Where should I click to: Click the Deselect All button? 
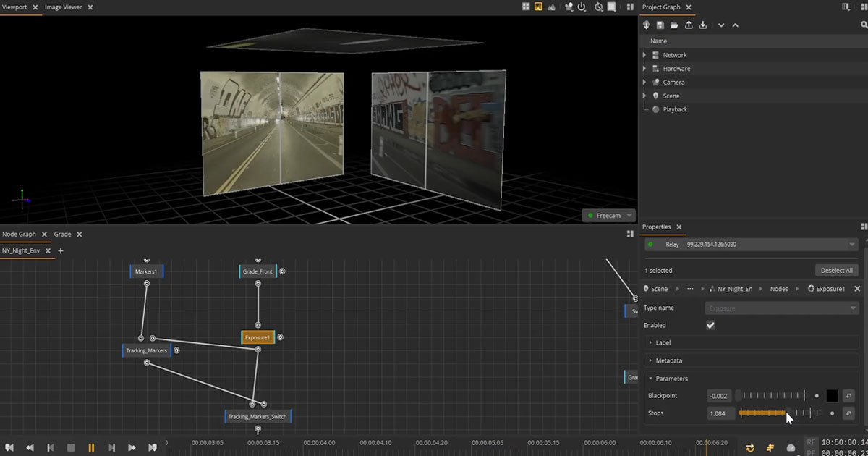coord(836,270)
